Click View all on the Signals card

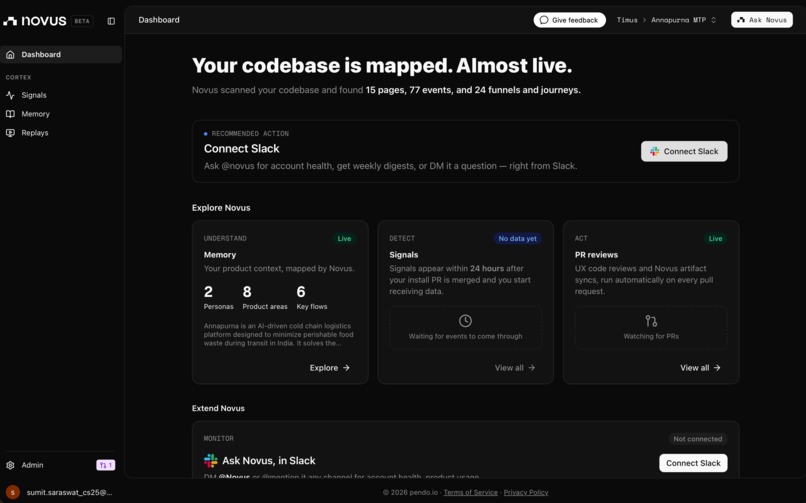(x=515, y=368)
